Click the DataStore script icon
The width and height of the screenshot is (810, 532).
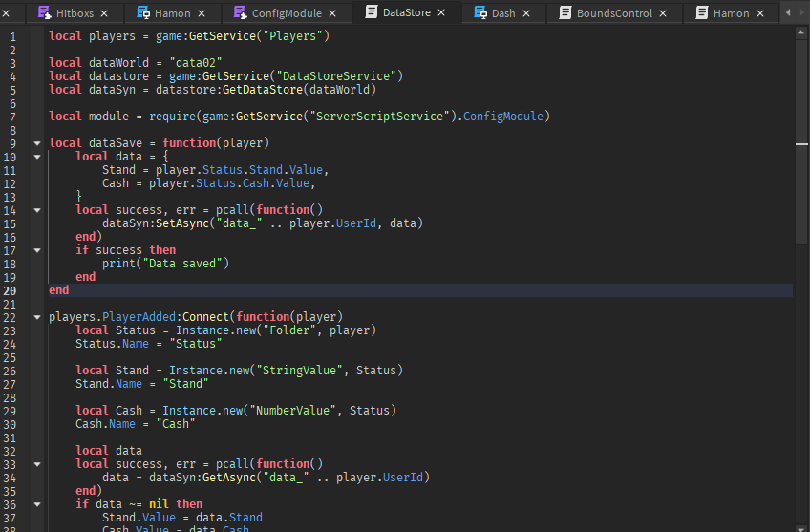tap(372, 11)
